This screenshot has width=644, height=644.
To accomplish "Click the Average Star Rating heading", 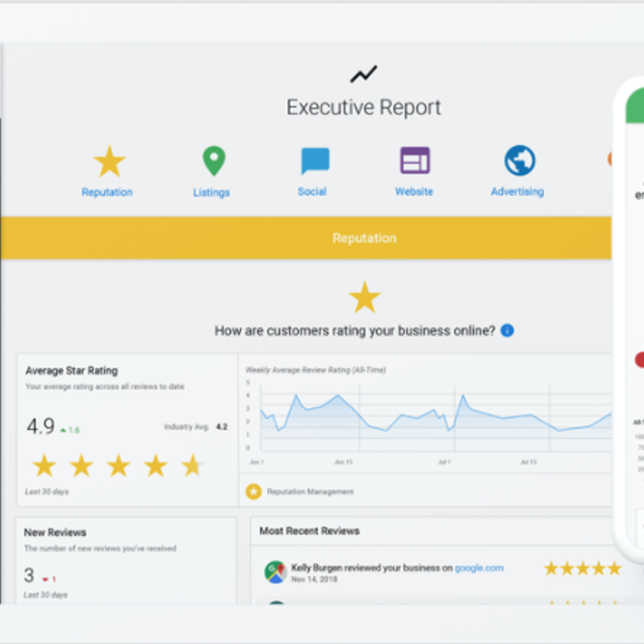I will [72, 370].
